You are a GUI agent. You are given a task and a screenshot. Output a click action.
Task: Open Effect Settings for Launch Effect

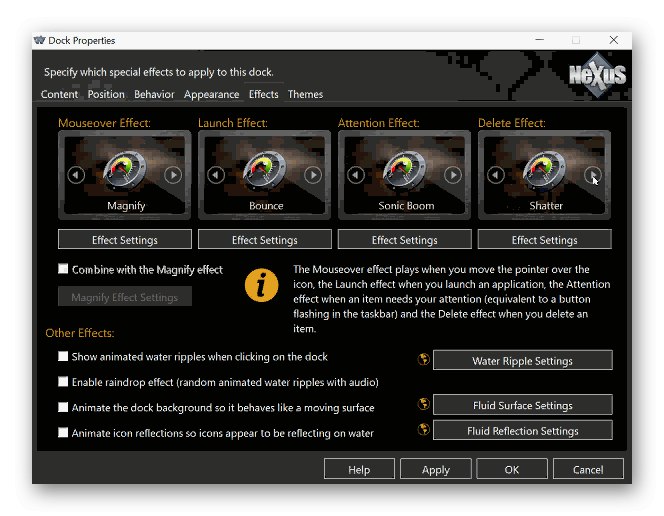click(265, 240)
